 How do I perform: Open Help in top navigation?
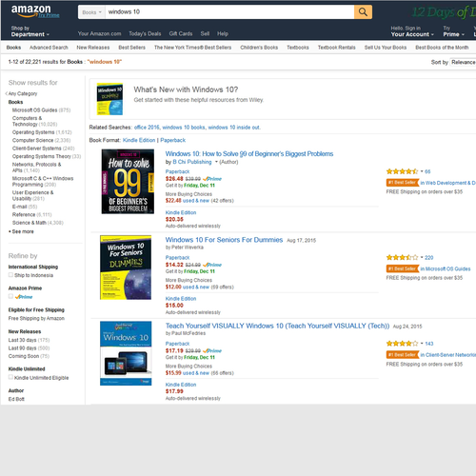(223, 33)
